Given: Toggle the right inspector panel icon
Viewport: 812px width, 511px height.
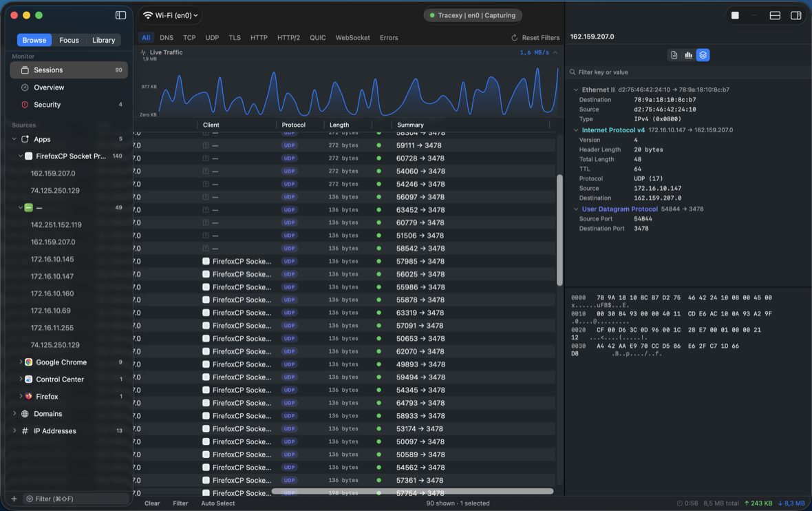Looking at the screenshot, I should coord(796,16).
